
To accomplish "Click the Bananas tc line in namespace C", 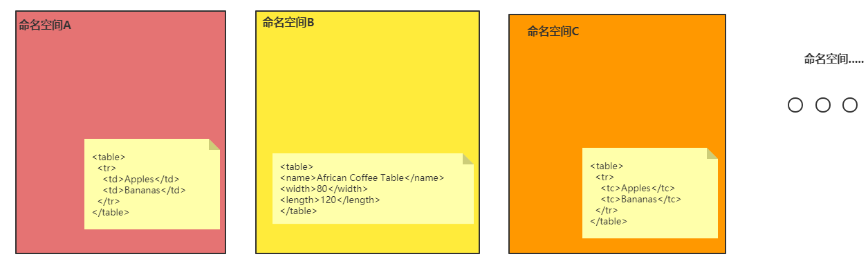I will click(x=640, y=199).
